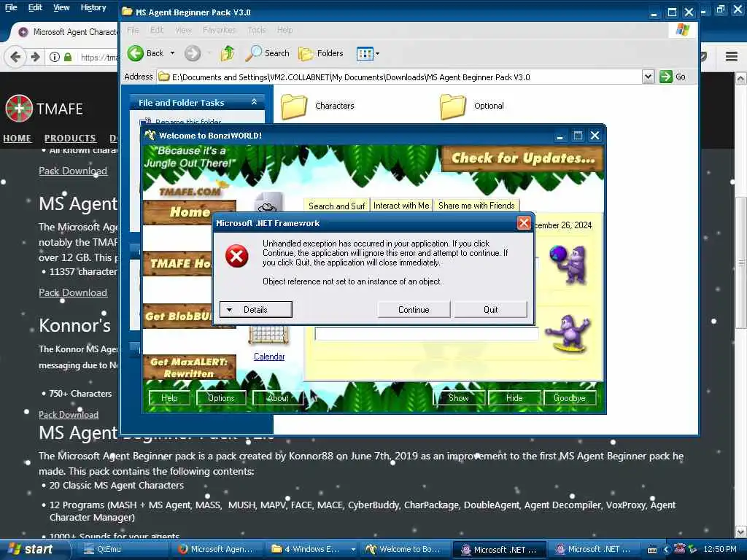
Task: Open the Back history dropdown arrow
Action: point(172,53)
